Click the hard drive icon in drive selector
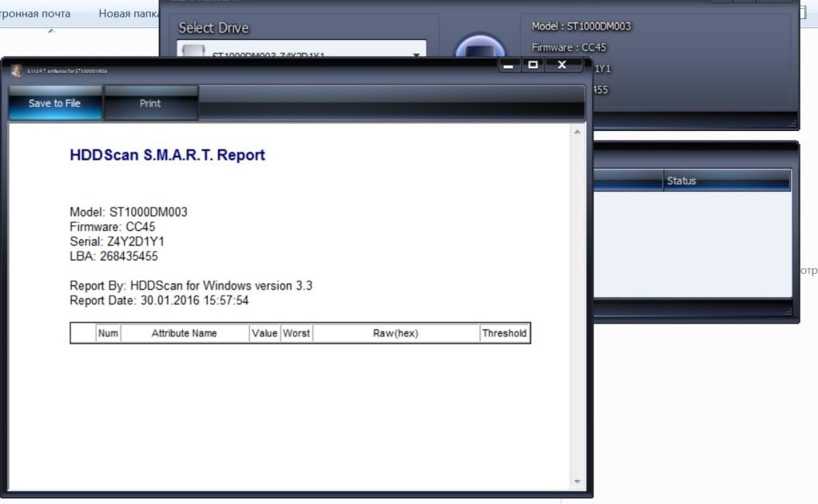 [x=193, y=53]
